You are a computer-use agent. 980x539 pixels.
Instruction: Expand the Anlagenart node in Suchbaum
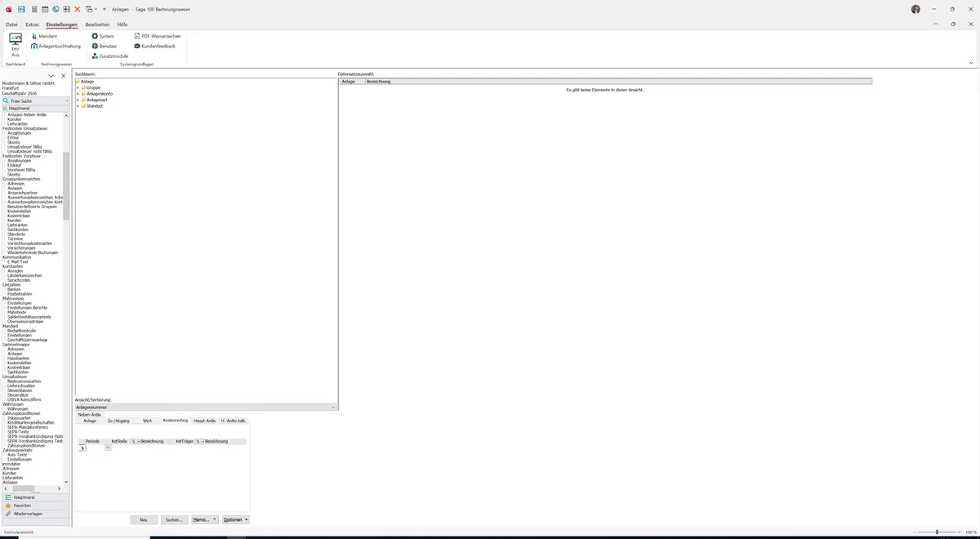click(78, 100)
